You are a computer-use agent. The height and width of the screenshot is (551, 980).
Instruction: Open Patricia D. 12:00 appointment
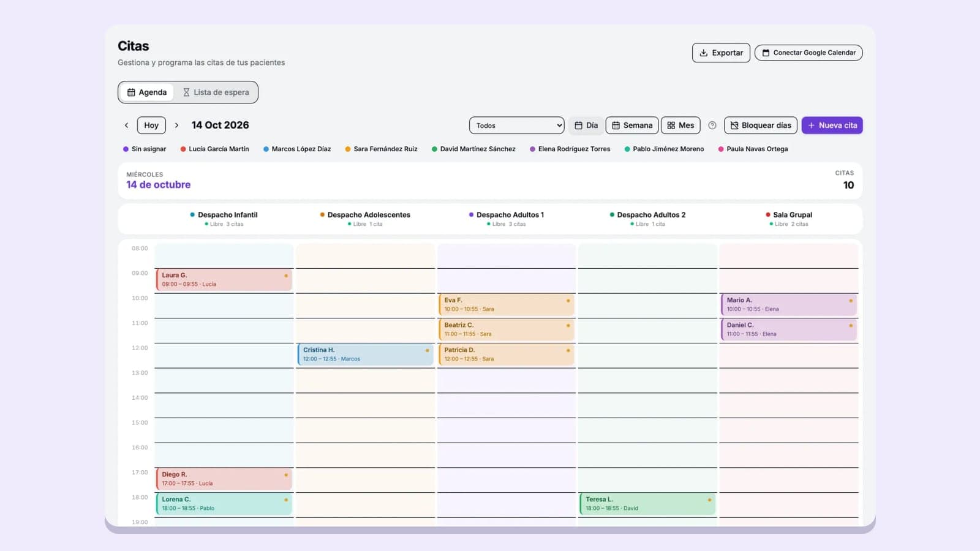pyautogui.click(x=507, y=354)
